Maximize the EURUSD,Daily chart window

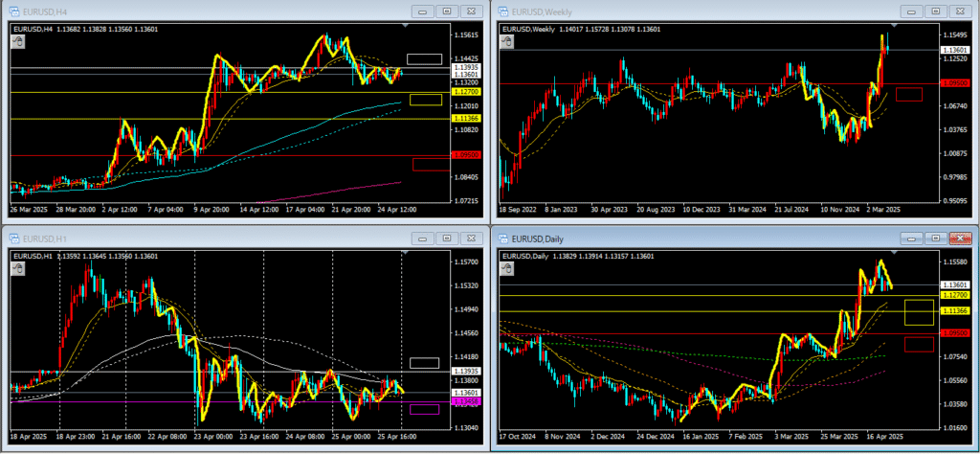(x=935, y=238)
